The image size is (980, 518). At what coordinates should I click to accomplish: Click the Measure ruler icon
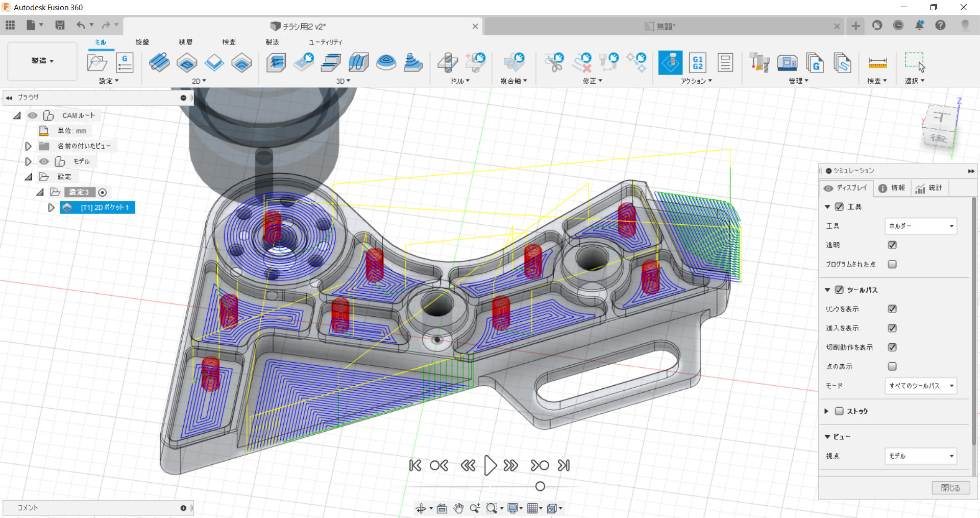tap(877, 63)
